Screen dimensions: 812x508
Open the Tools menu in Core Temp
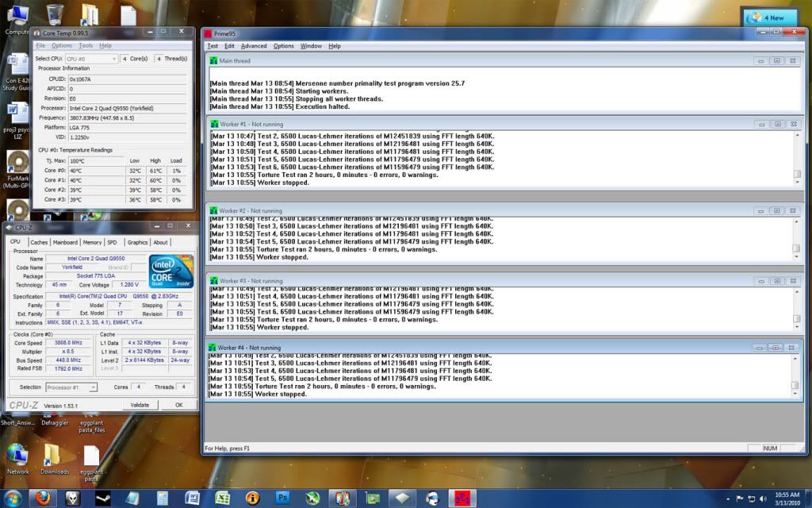pyautogui.click(x=86, y=45)
